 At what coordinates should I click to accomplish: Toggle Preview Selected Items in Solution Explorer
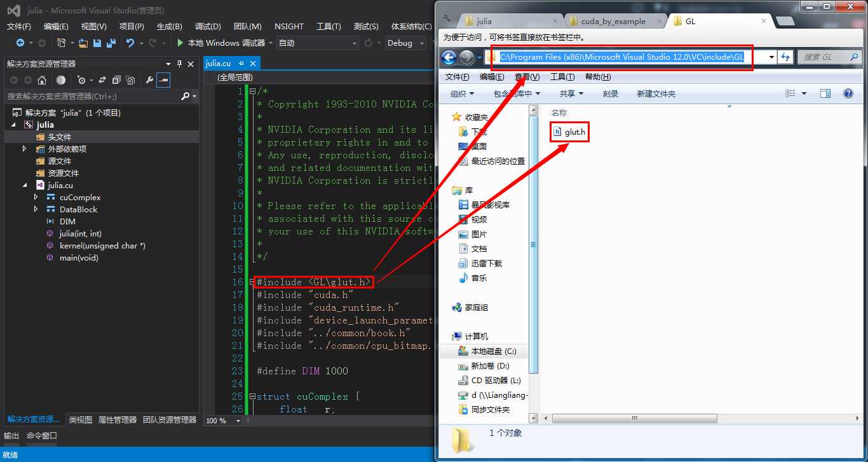click(163, 80)
